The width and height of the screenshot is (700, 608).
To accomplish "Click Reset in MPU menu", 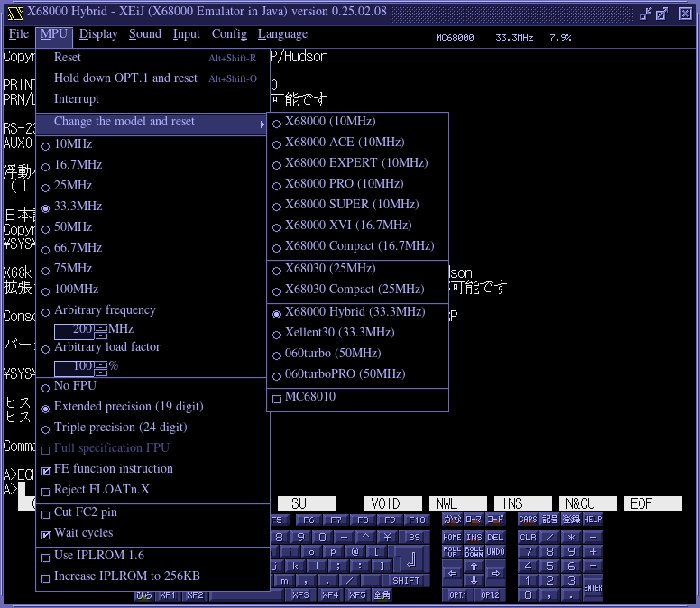I will tap(152, 58).
